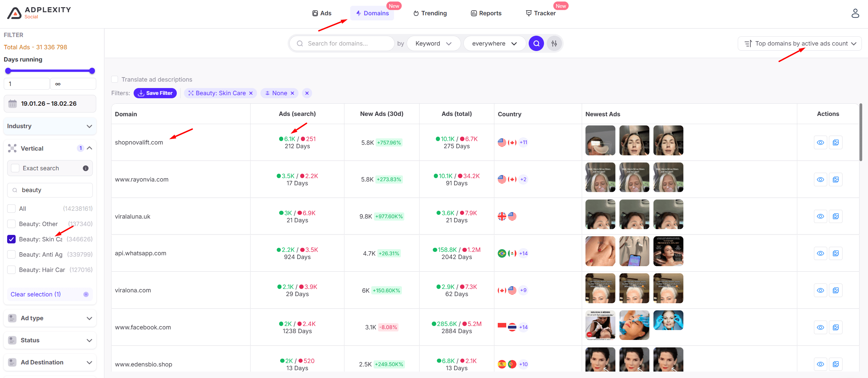Open image gallery icon for www.rayonvia.com

point(836,179)
